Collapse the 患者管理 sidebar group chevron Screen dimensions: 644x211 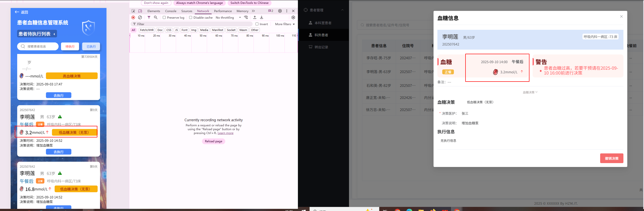point(342,10)
